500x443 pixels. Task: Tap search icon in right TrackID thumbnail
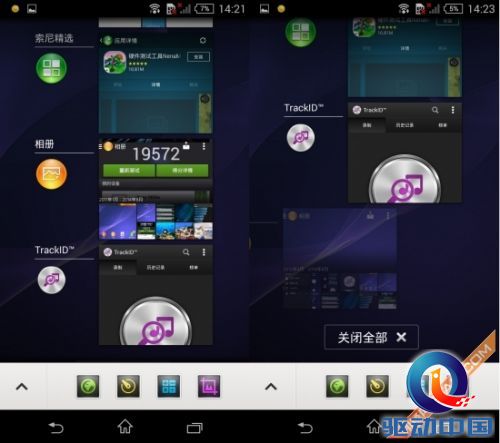pos(435,110)
